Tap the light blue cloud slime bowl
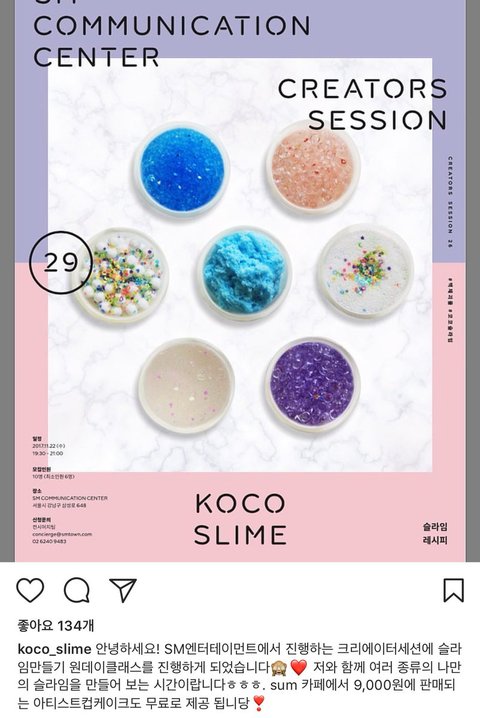Image resolution: width=480 pixels, height=718 pixels. 244,273
